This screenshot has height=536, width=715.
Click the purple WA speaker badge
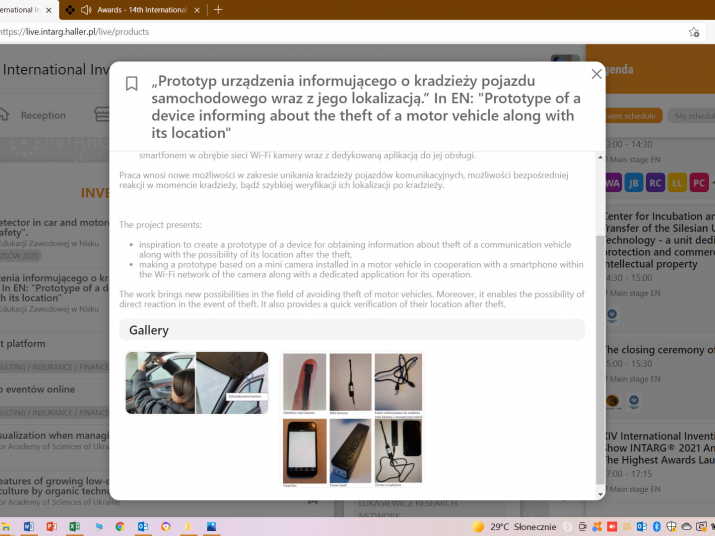click(x=611, y=183)
